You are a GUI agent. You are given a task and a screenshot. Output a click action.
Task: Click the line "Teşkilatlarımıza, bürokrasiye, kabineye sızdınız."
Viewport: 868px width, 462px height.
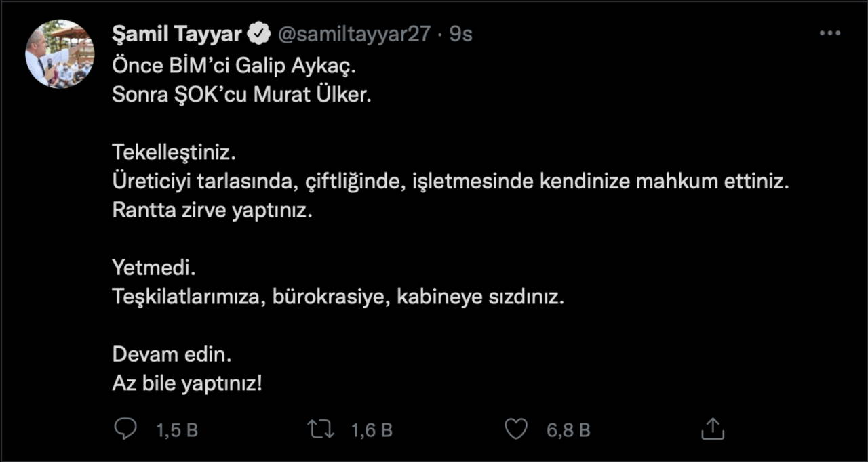click(x=338, y=297)
